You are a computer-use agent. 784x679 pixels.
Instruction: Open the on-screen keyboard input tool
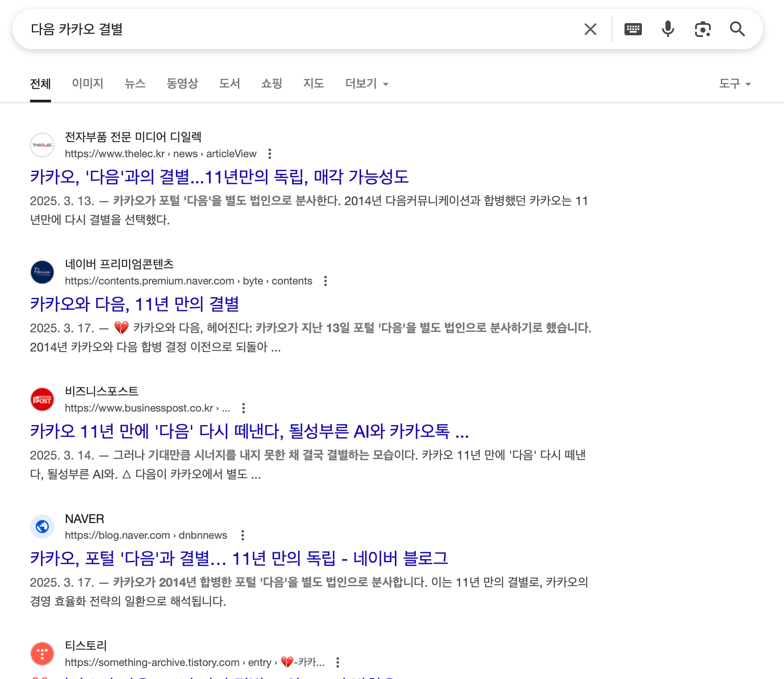[x=633, y=29]
